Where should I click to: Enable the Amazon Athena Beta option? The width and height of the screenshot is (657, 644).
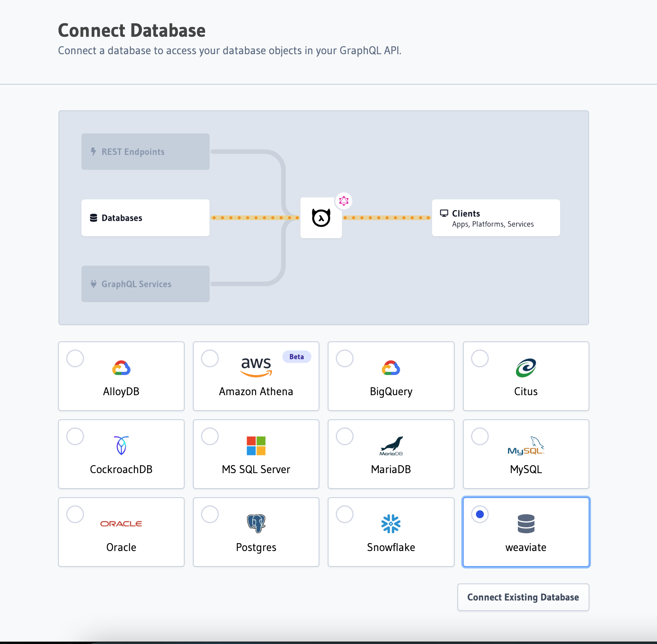[x=210, y=358]
